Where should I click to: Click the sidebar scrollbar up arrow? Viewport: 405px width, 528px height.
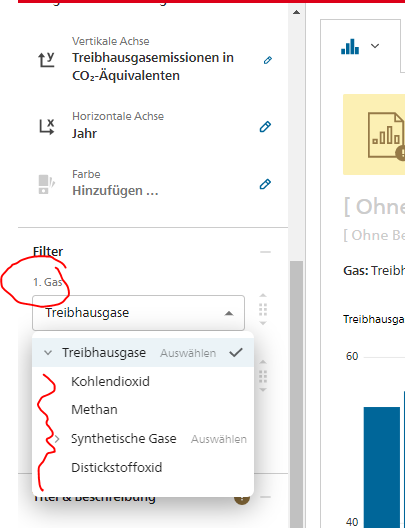[296, 12]
